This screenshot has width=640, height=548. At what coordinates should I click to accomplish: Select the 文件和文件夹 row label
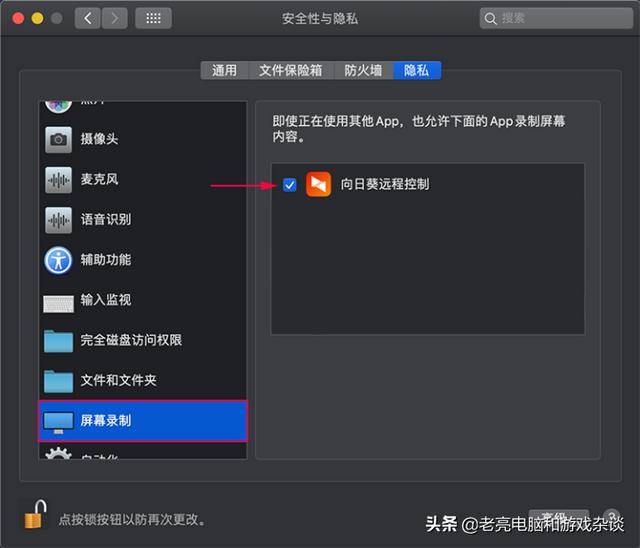coord(118,380)
